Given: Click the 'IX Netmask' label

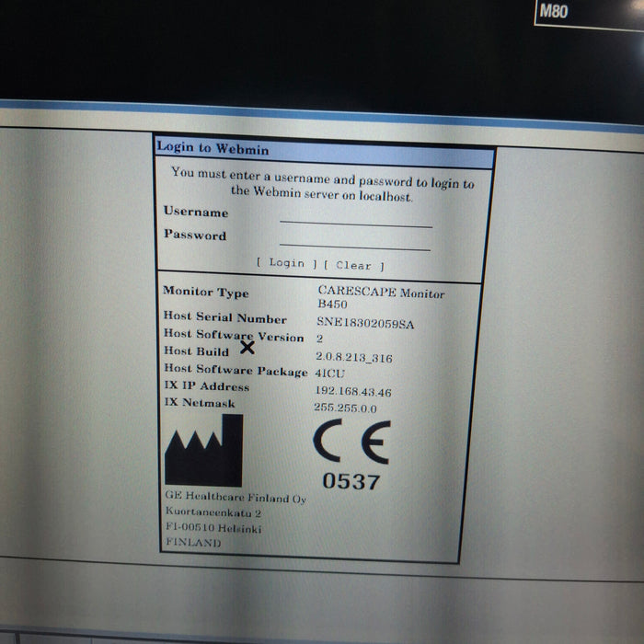Looking at the screenshot, I should point(200,402).
